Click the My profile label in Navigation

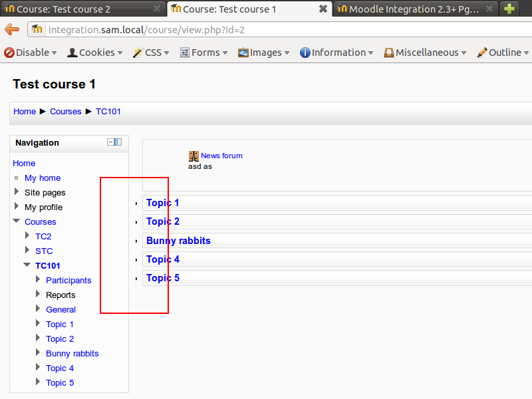[x=43, y=207]
